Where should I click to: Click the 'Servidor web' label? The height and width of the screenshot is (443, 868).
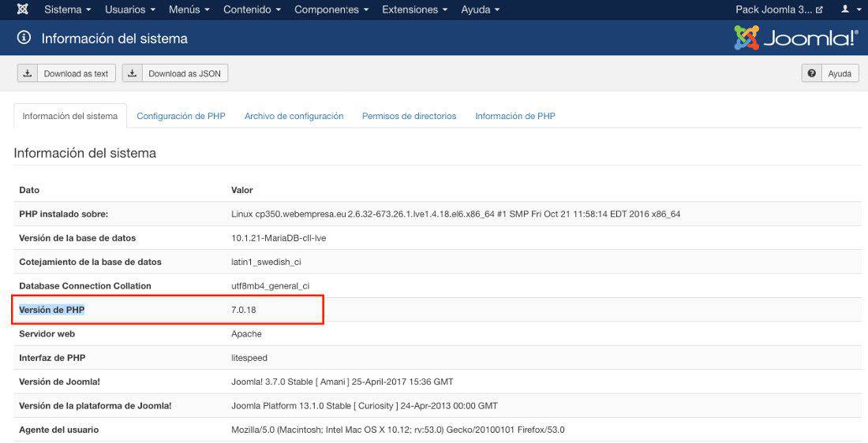[x=47, y=334]
